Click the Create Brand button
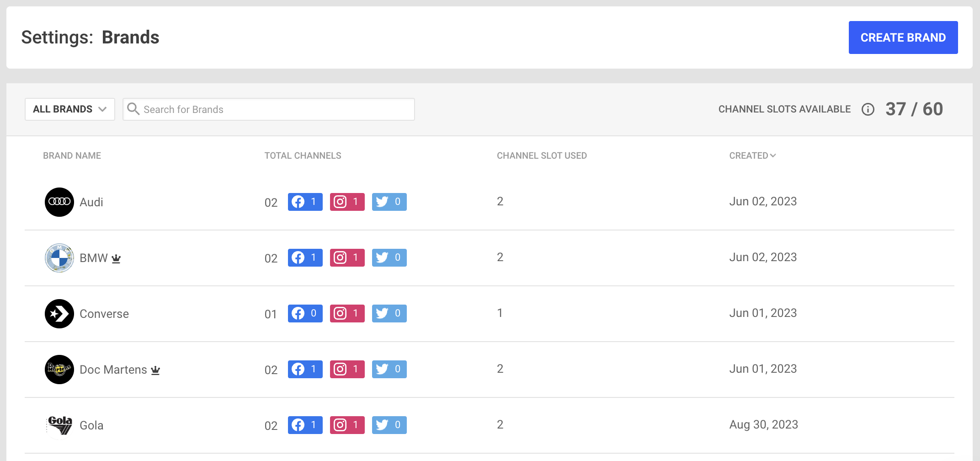 [x=903, y=38]
